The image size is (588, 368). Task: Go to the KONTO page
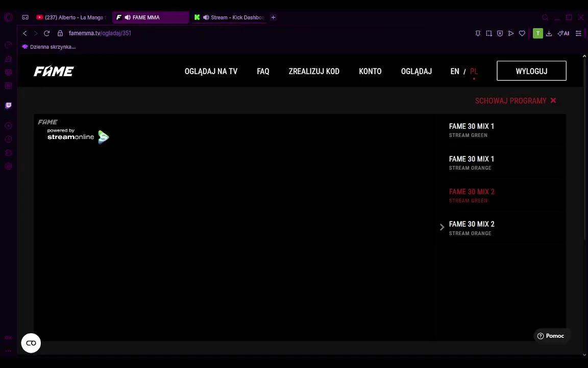pyautogui.click(x=370, y=72)
